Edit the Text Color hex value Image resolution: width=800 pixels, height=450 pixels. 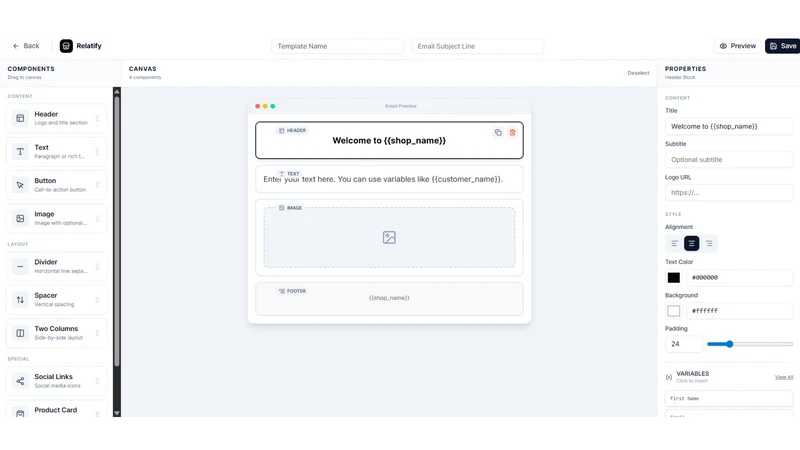739,278
